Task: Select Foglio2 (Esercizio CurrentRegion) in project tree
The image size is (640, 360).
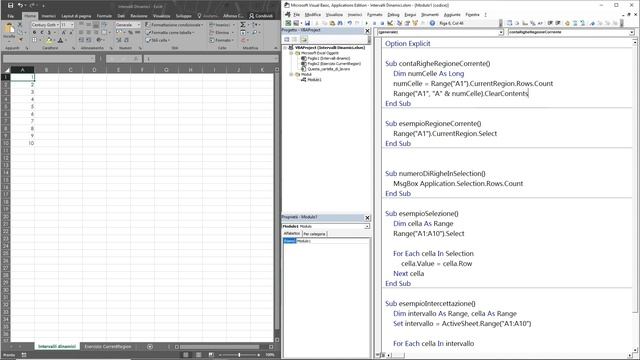Action: tap(331, 64)
